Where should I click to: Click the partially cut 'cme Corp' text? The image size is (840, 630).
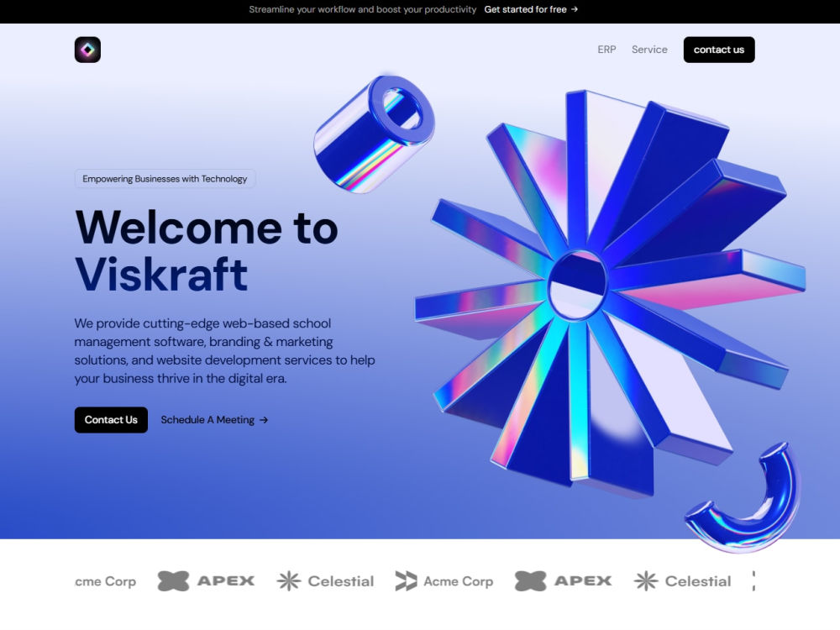tap(106, 582)
